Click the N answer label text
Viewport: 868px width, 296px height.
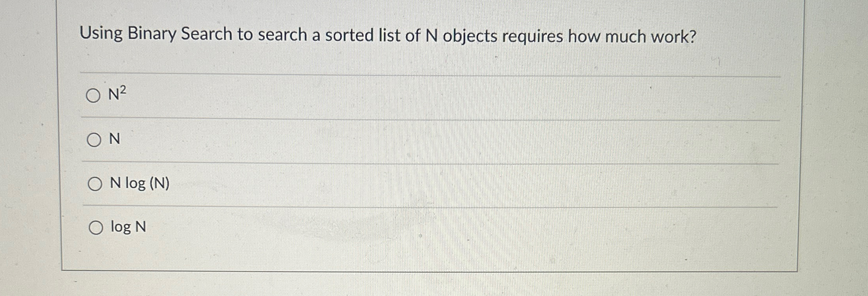[116, 139]
